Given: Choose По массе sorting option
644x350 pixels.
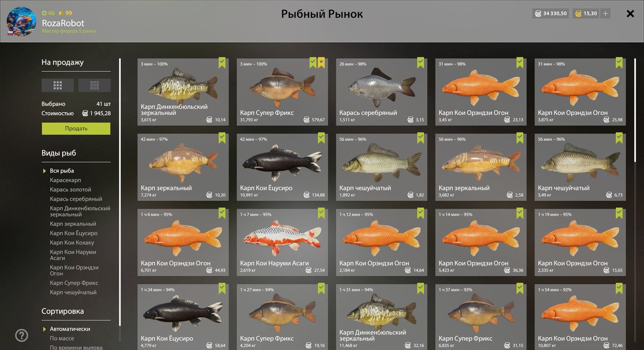Looking at the screenshot, I should pos(62,338).
